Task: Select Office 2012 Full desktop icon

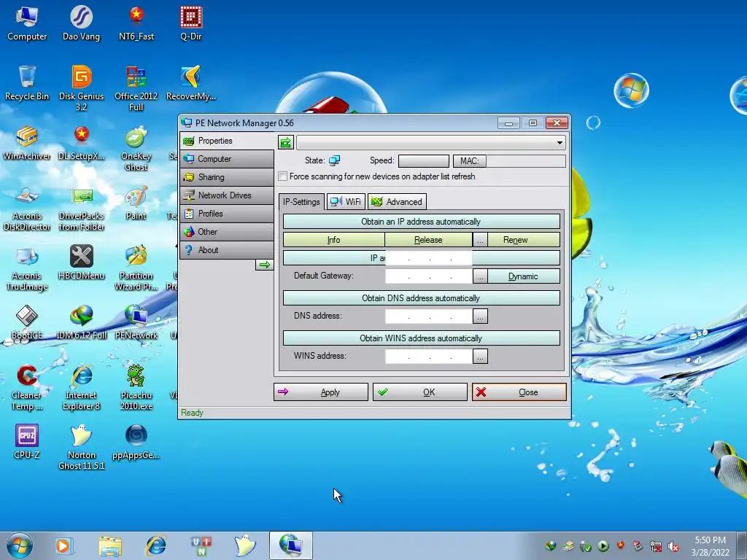Action: [x=136, y=88]
